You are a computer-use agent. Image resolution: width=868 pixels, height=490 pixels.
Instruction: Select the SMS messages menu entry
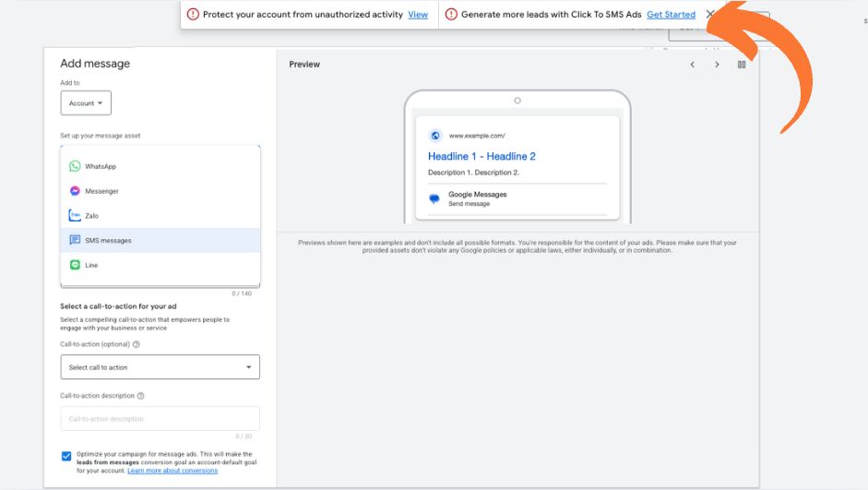[x=161, y=240]
